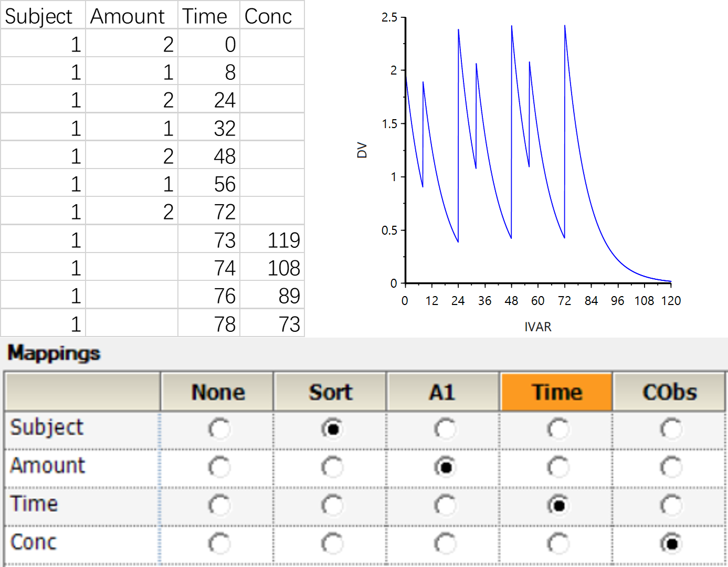Click the Subject table column header
The height and width of the screenshot is (567, 728).
pos(43,16)
